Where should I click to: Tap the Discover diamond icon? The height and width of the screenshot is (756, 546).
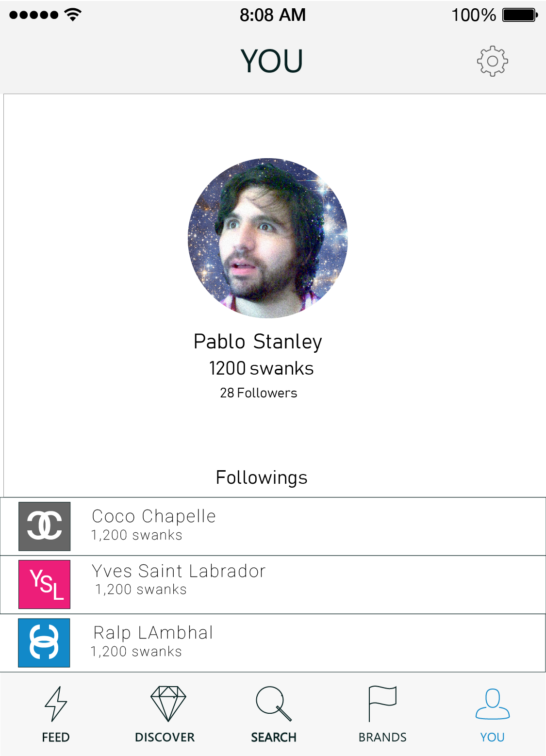(x=168, y=703)
